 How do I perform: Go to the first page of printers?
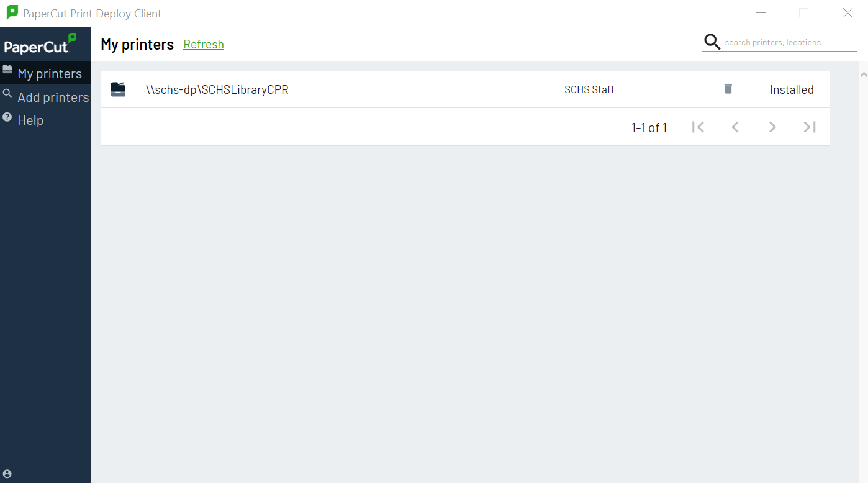[698, 127]
